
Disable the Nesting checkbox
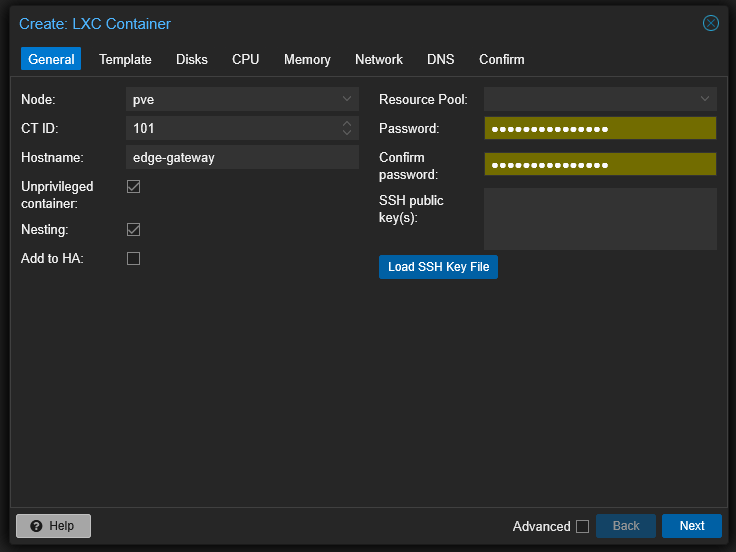click(x=133, y=230)
